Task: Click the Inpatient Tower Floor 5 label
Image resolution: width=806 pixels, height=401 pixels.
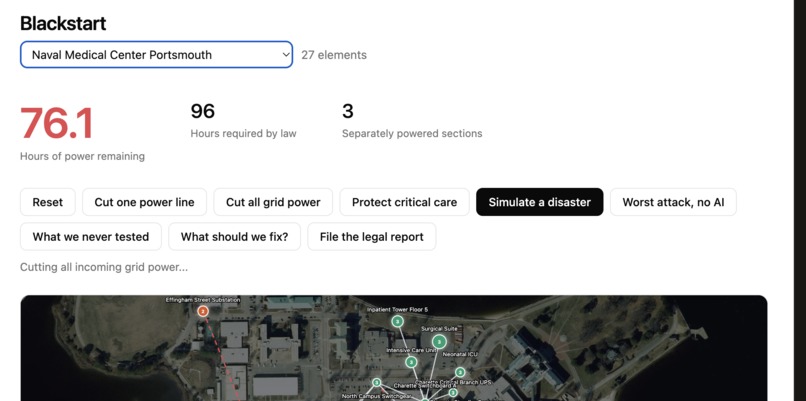Action: (397, 309)
